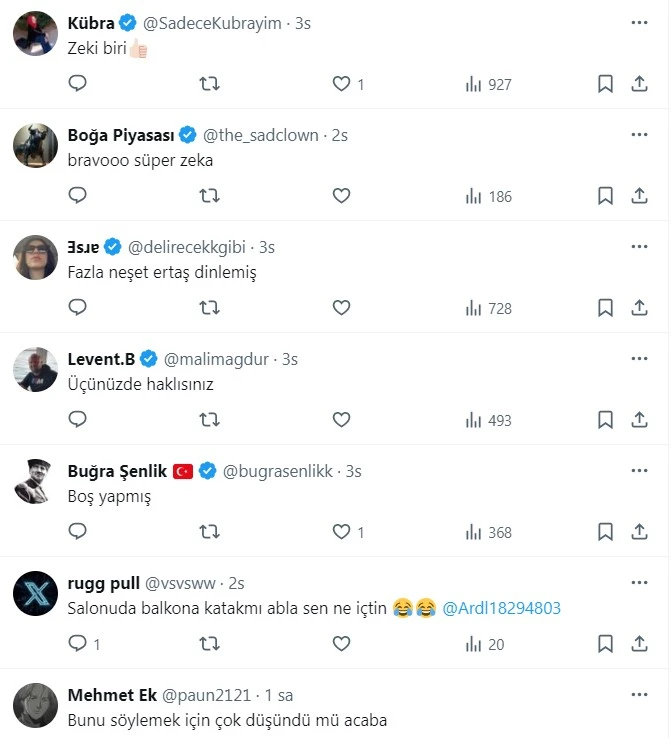Open view stats on Kübra's tweet
Image resolution: width=671 pixels, height=738 pixels.
click(488, 85)
